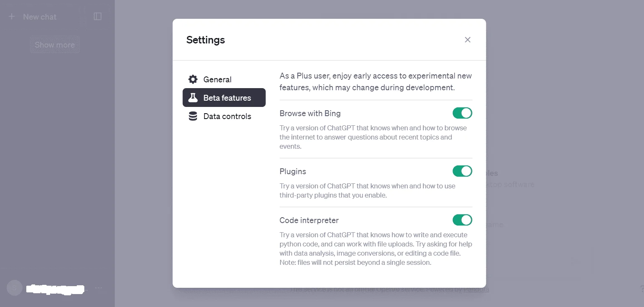Start a New chat from the sidebar
The image size is (644, 307).
click(40, 17)
